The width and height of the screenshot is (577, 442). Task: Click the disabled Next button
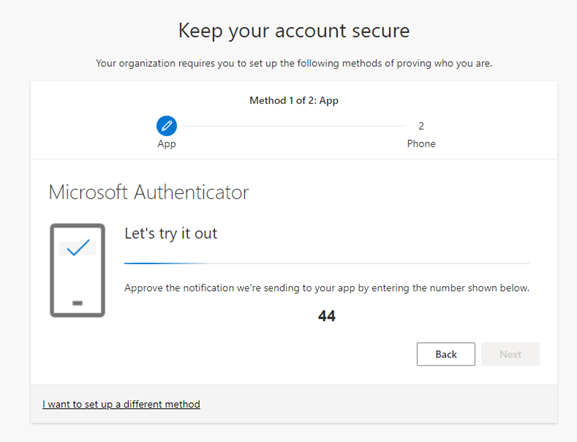tap(510, 354)
